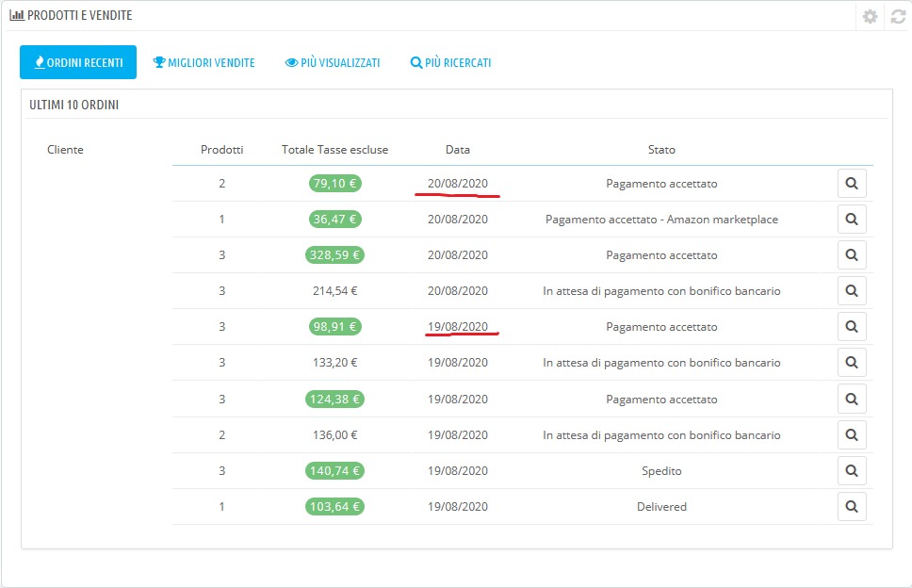Click the 214,54 € total amount

[x=335, y=291]
